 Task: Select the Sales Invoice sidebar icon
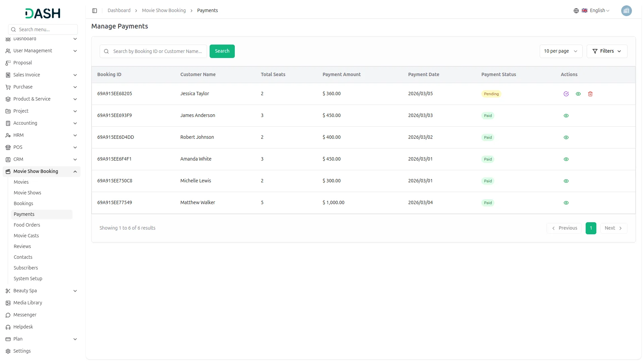coord(8,75)
